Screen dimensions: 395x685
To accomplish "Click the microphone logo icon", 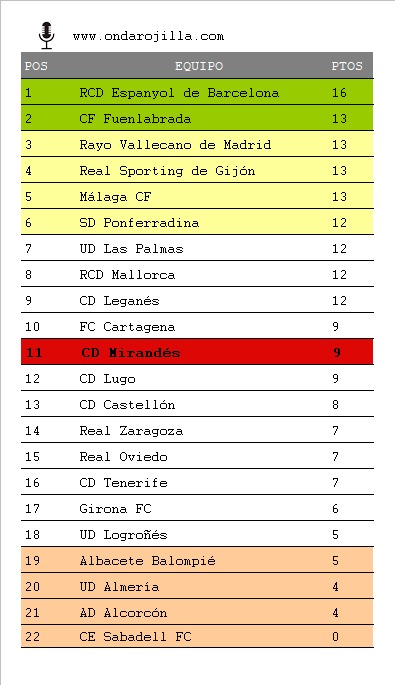I will click(x=46, y=35).
